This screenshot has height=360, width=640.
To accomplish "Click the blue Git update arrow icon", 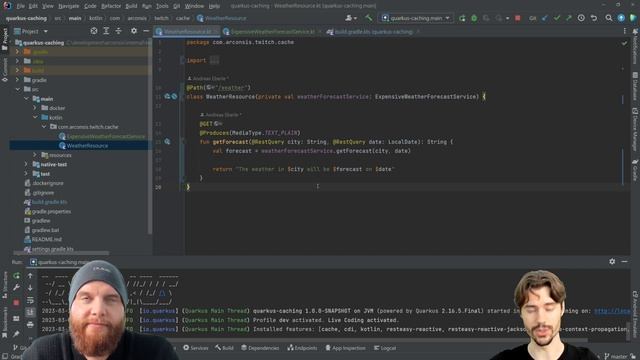I will point(545,18).
